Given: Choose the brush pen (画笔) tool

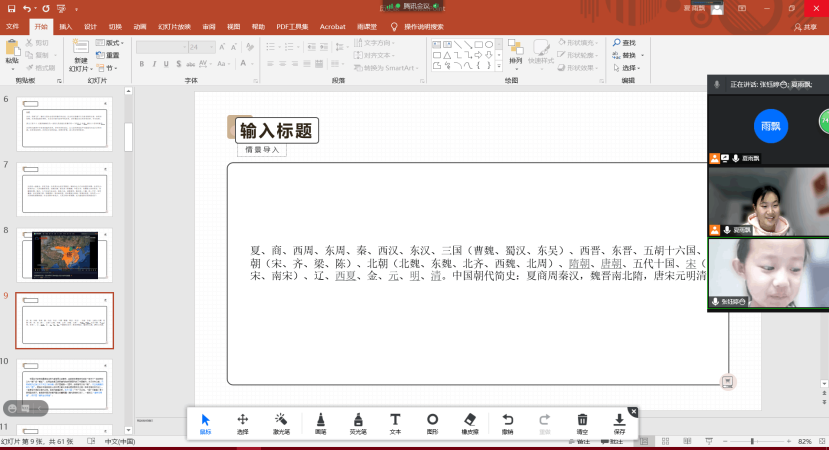Looking at the screenshot, I should (x=320, y=422).
